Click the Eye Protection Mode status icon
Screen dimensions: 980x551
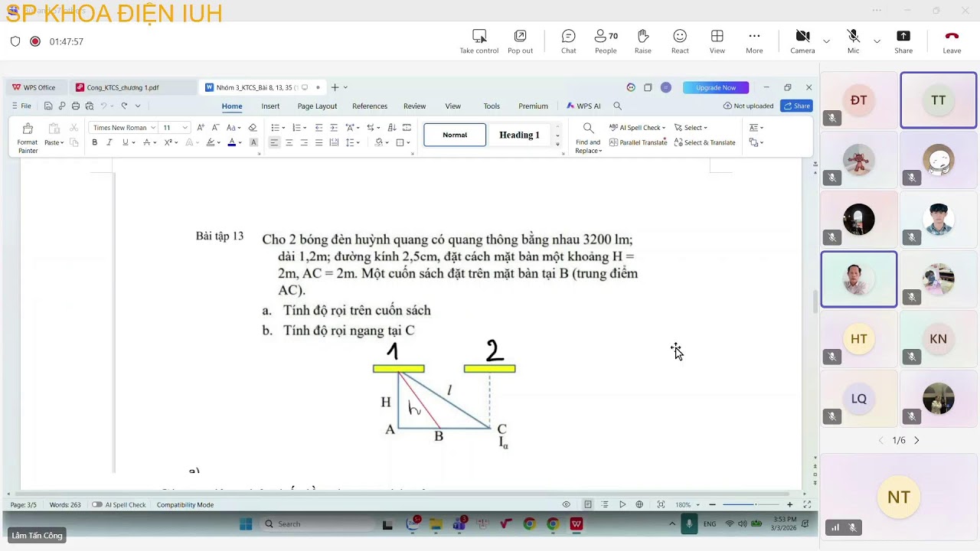567,504
